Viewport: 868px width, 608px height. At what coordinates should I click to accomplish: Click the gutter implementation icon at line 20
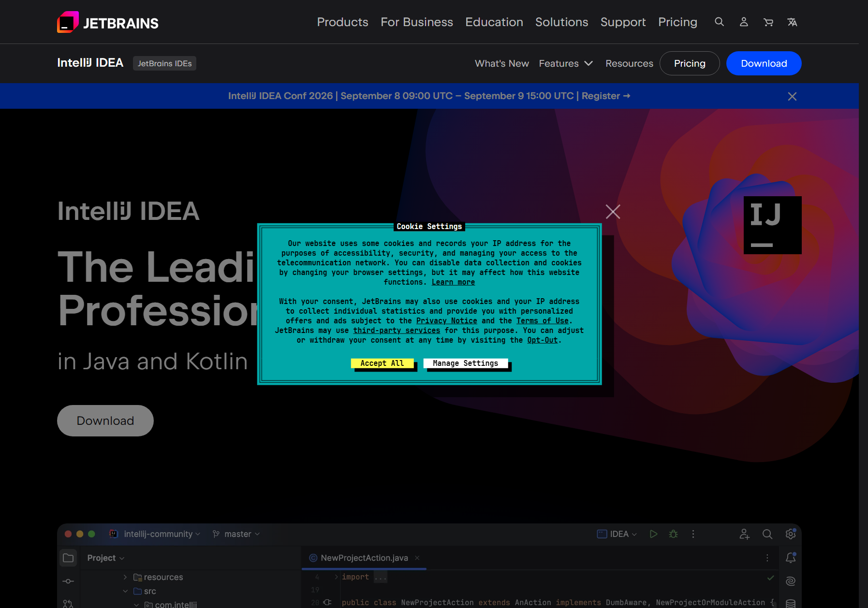pyautogui.click(x=328, y=602)
